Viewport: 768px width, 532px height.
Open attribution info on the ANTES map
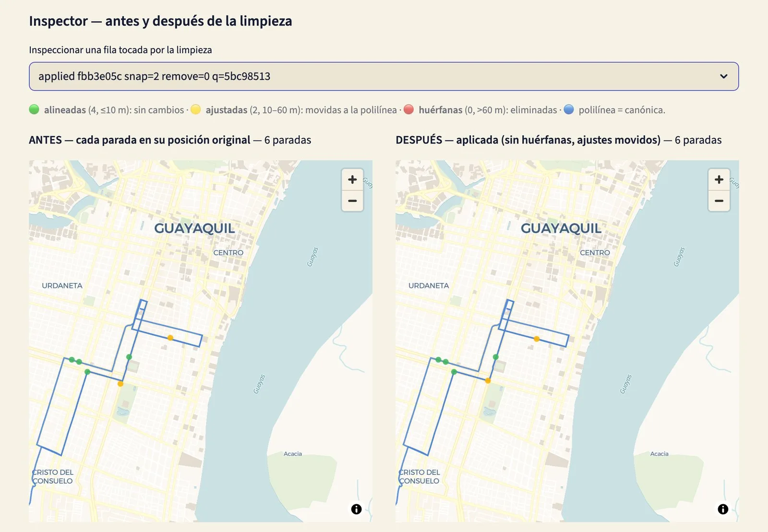(356, 509)
